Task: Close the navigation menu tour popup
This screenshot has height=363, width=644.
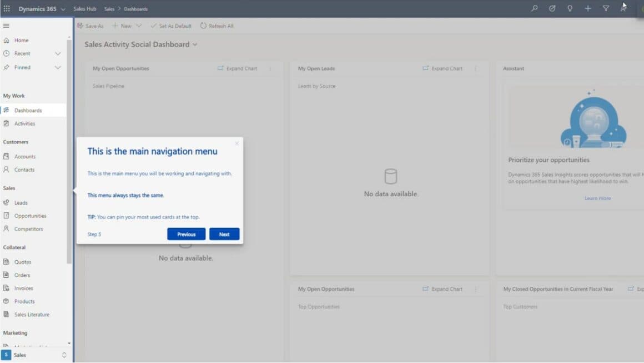Action: pyautogui.click(x=237, y=143)
